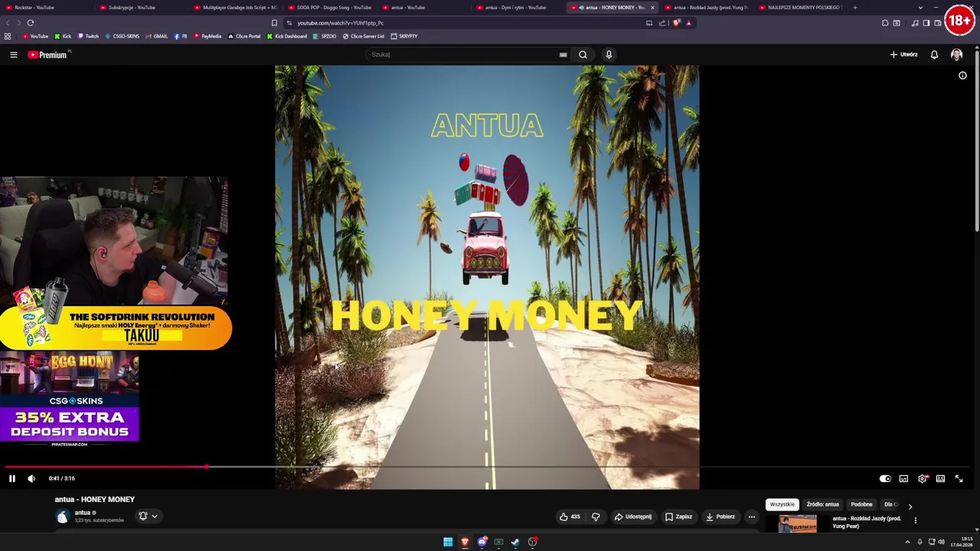Save the video with Zapisz

(678, 517)
